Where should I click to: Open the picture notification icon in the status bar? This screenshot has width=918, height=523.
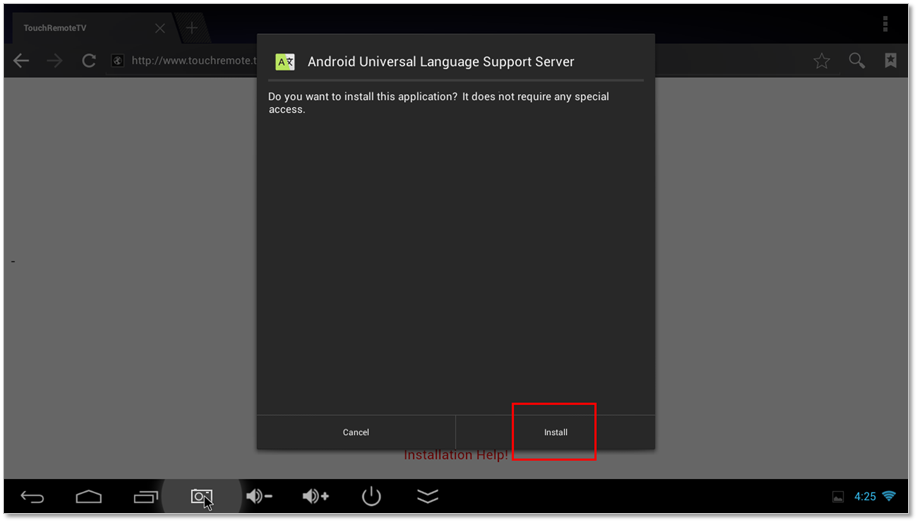point(838,497)
